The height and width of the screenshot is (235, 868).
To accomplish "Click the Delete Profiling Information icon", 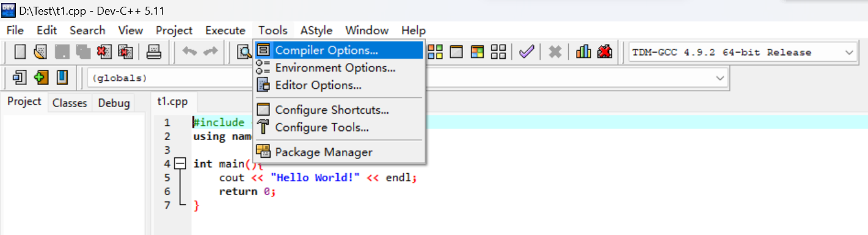I will point(605,53).
